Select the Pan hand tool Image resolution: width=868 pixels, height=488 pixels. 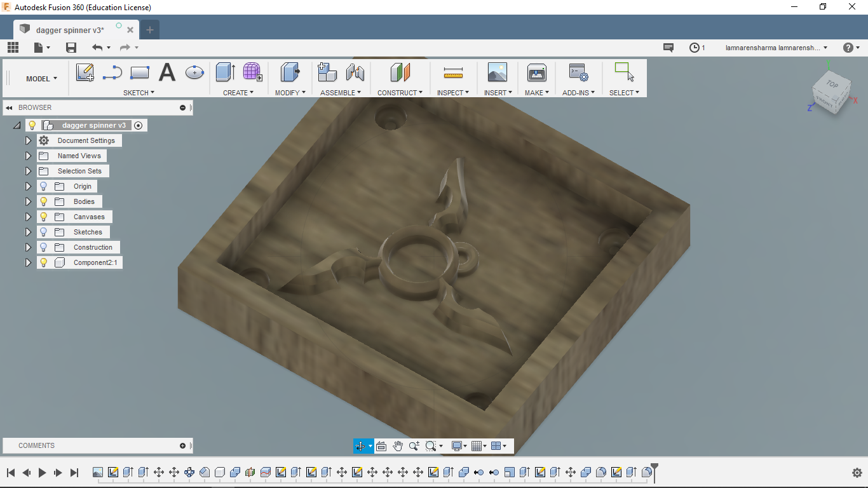398,446
